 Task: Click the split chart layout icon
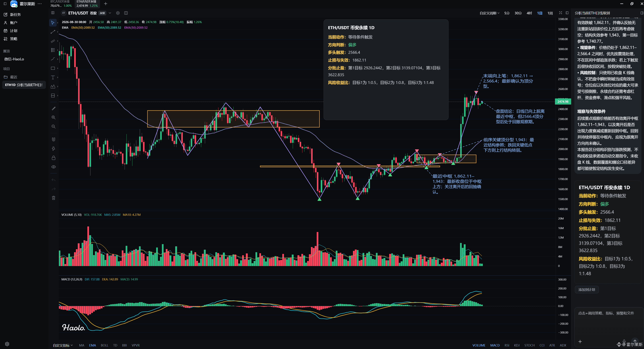coord(126,13)
